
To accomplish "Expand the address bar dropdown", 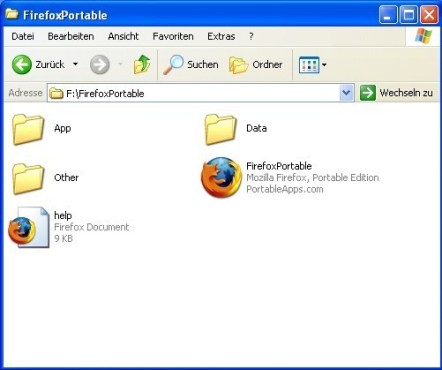I will (346, 93).
